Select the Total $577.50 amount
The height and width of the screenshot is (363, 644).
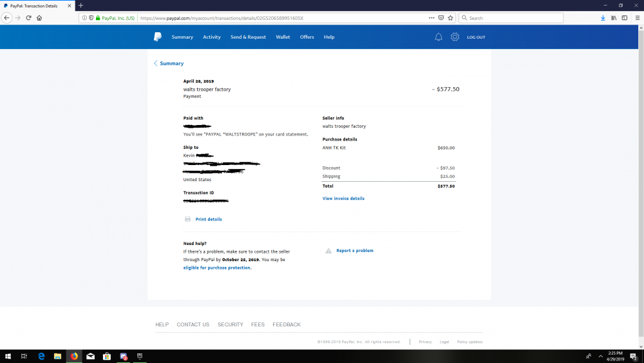[446, 186]
